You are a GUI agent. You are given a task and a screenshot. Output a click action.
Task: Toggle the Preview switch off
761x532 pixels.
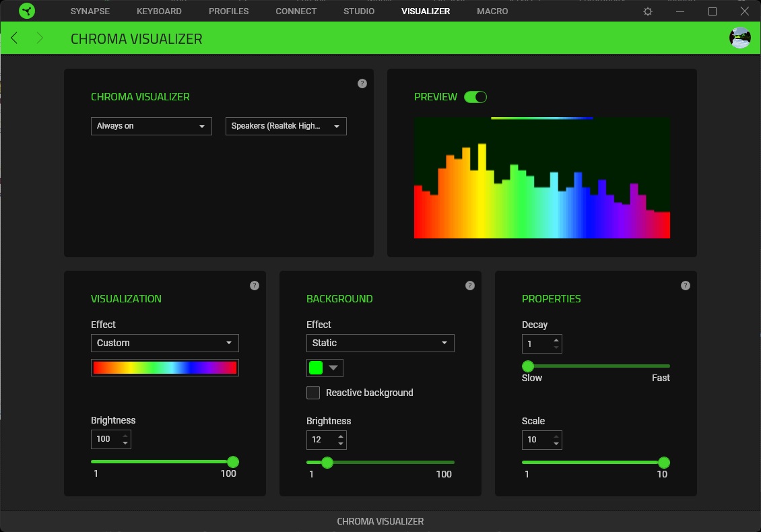tap(475, 97)
